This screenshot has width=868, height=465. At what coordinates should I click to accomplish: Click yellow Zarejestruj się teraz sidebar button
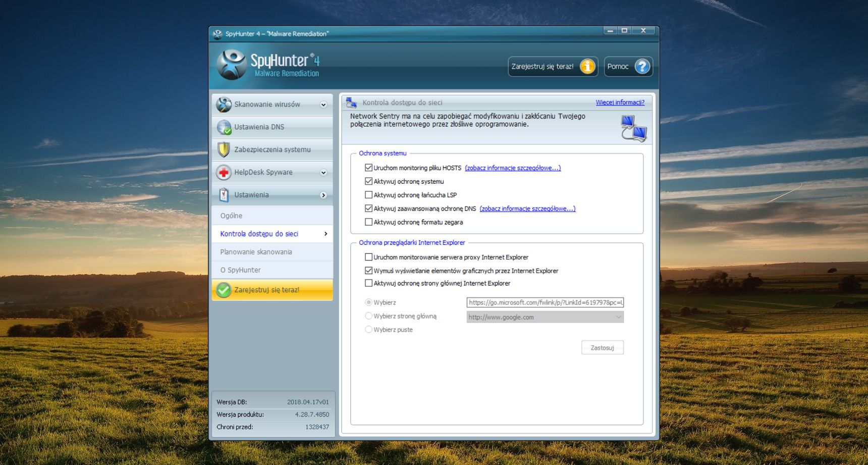(x=273, y=290)
